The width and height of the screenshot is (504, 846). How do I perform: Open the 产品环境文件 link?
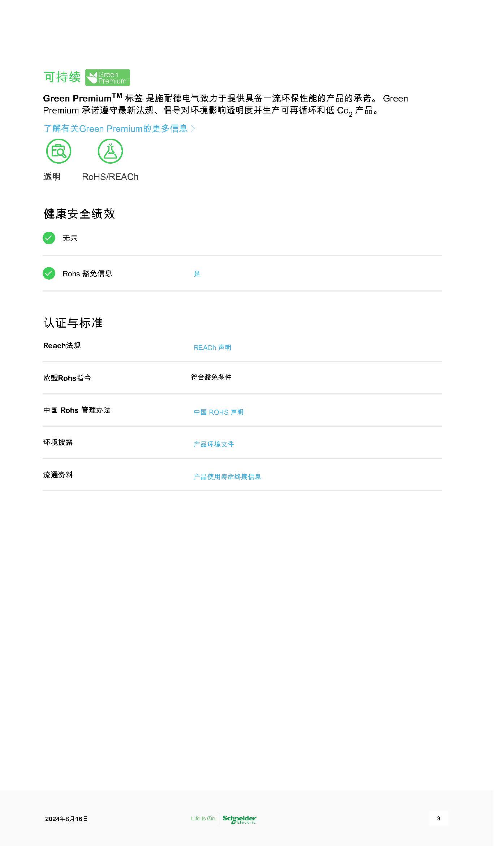(x=214, y=444)
